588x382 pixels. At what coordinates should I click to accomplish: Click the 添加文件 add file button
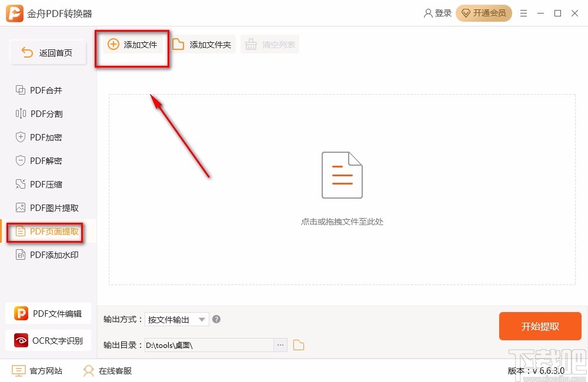click(132, 43)
